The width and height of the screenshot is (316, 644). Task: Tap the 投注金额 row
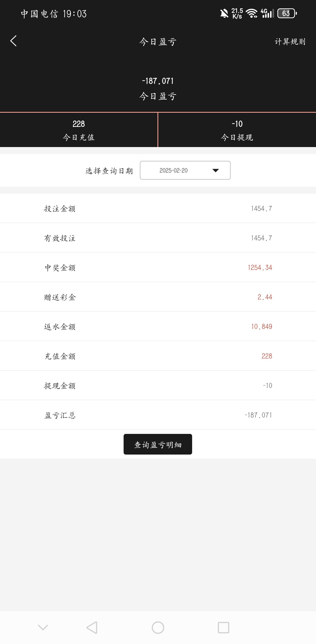point(158,208)
